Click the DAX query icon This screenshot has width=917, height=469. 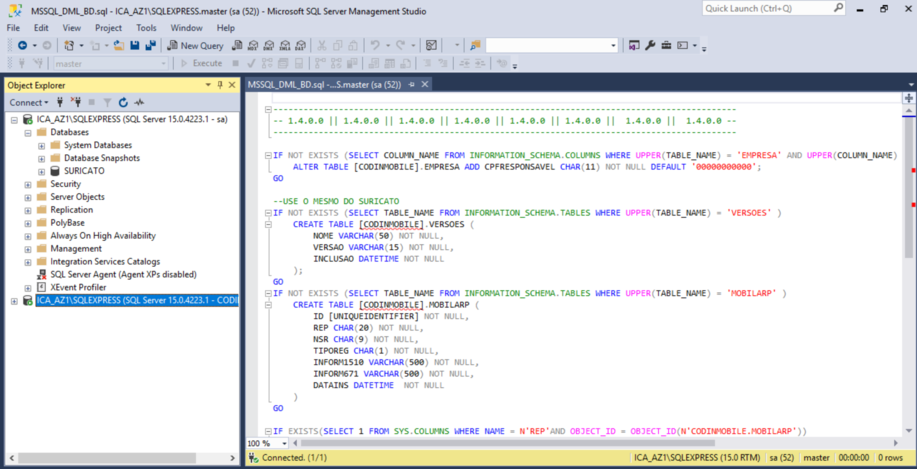[301, 45]
